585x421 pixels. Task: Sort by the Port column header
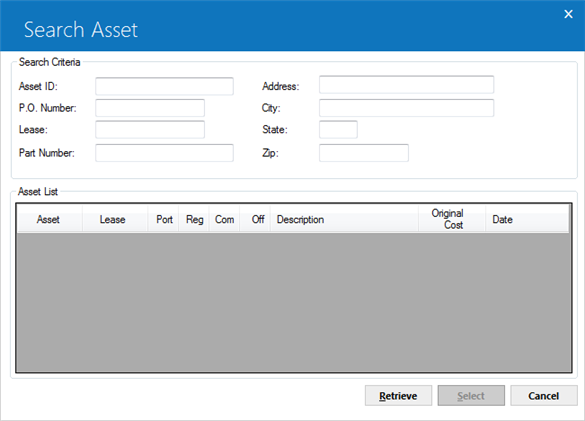pyautogui.click(x=163, y=219)
